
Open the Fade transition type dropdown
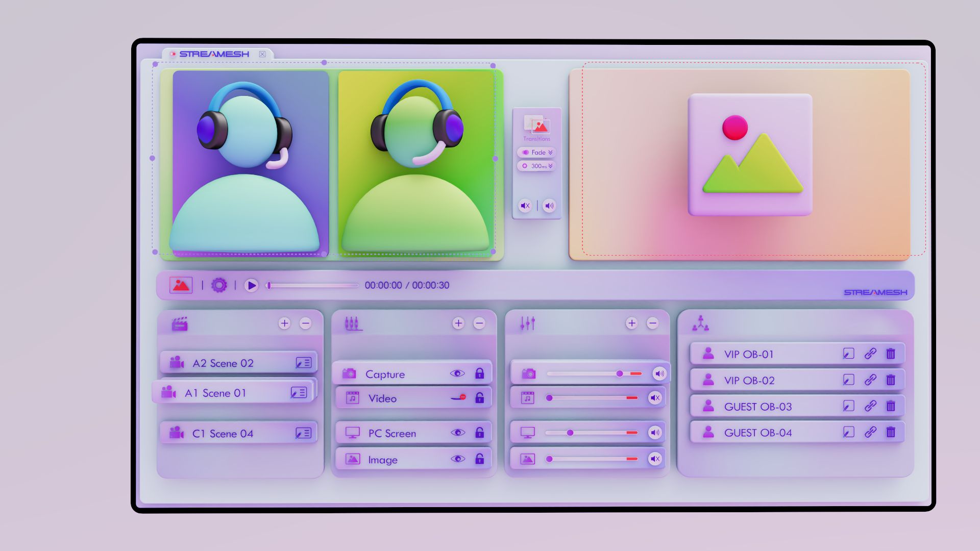[537, 153]
